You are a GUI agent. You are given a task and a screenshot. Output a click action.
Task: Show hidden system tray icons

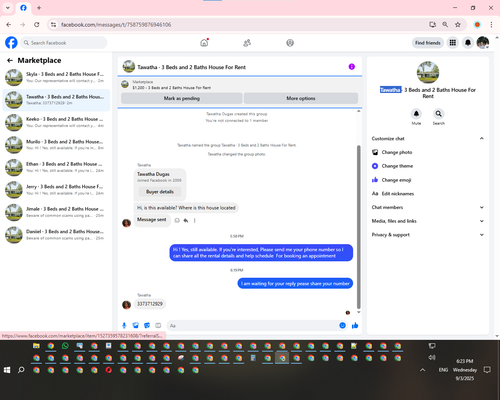[422, 370]
